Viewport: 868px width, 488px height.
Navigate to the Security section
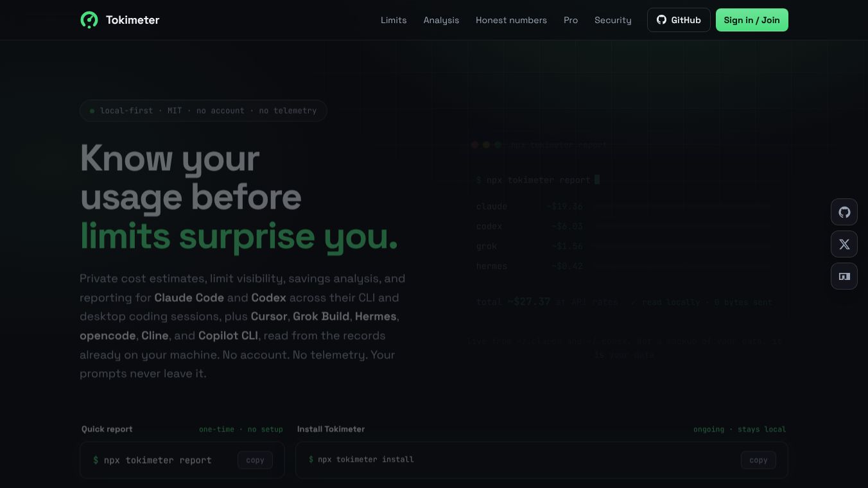tap(613, 20)
